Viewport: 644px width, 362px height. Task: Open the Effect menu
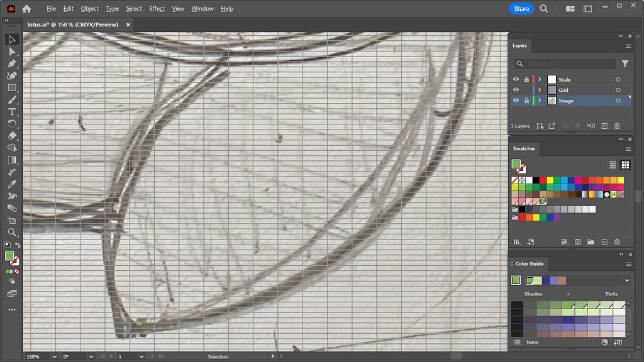click(x=157, y=9)
